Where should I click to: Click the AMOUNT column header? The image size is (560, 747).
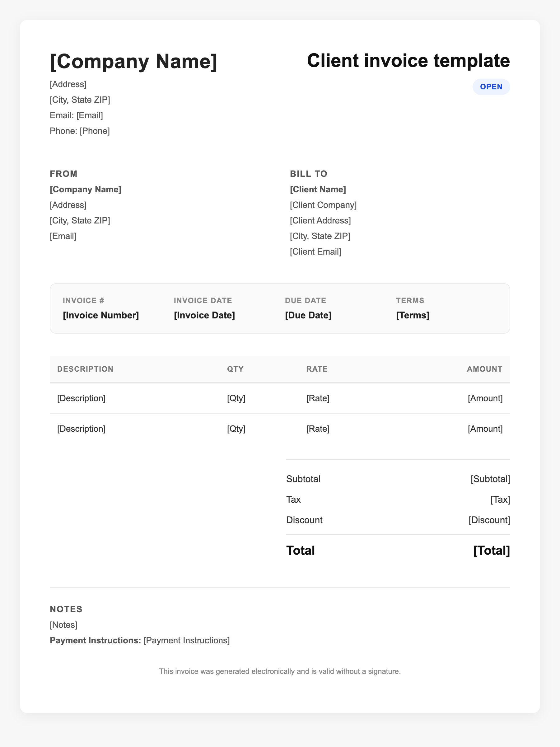click(x=484, y=369)
